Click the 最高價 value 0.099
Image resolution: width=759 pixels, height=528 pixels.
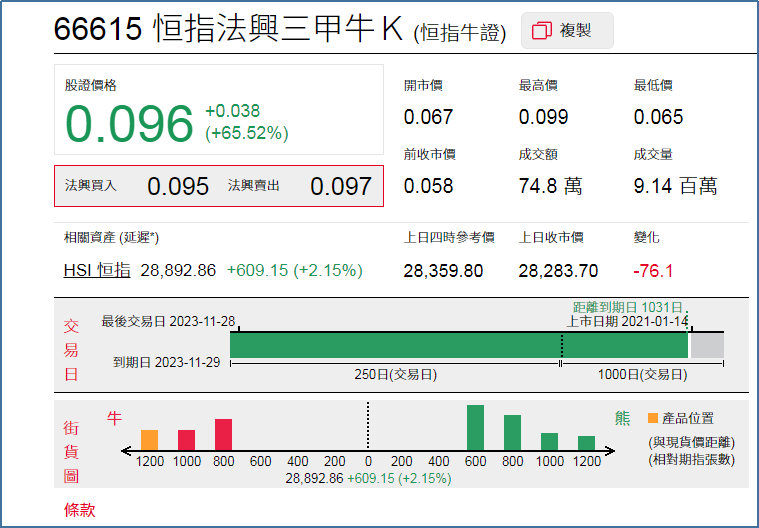coord(543,117)
